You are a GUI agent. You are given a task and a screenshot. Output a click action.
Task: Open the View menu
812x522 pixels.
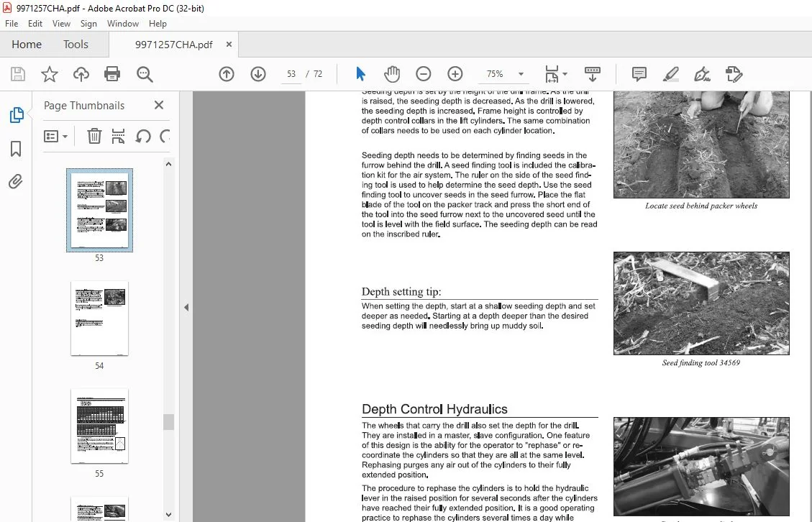tap(61, 24)
